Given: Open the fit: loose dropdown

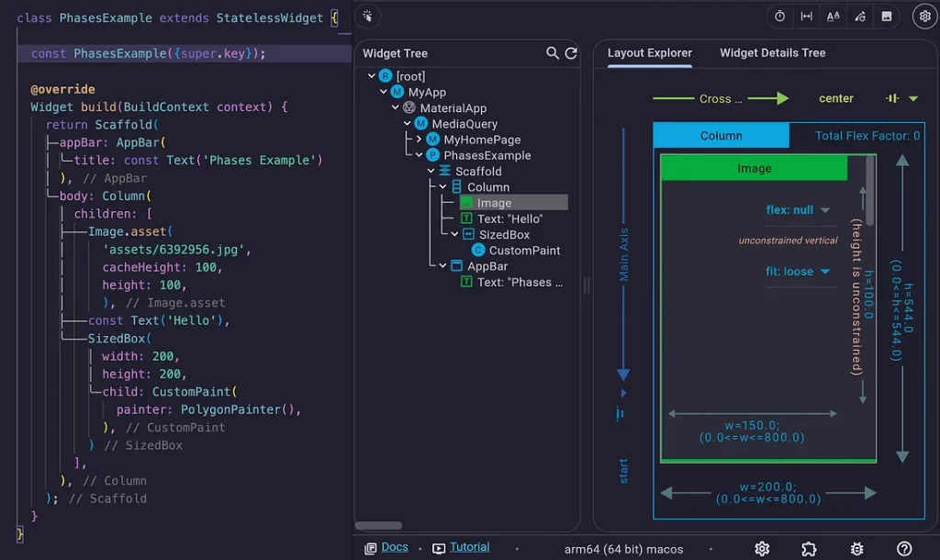Looking at the screenshot, I should coord(798,272).
